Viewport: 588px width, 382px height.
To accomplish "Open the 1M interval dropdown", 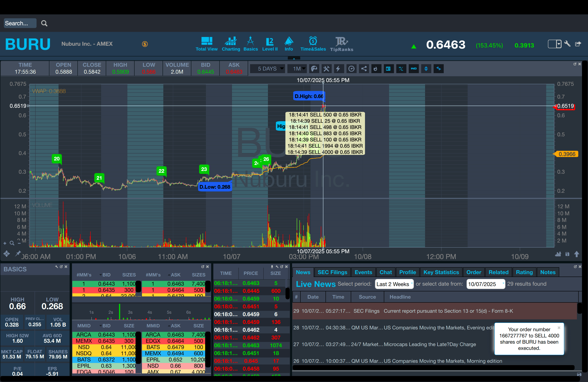I will pos(297,69).
